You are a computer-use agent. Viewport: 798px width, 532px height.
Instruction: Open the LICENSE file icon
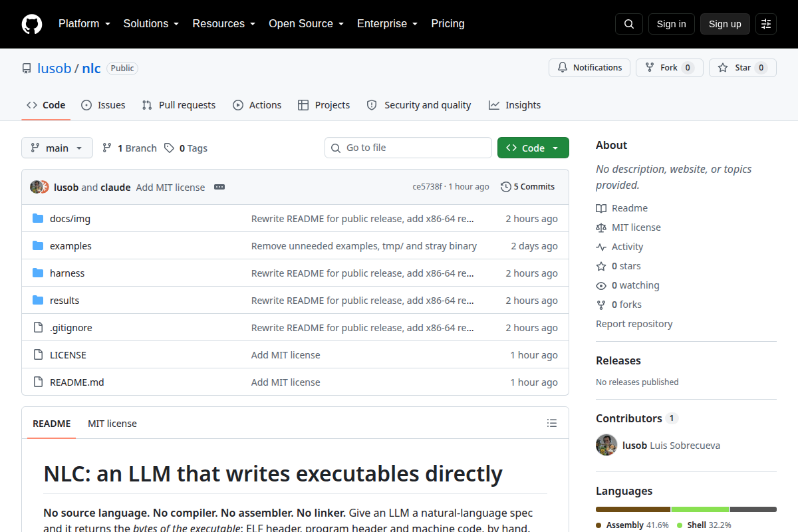point(38,355)
